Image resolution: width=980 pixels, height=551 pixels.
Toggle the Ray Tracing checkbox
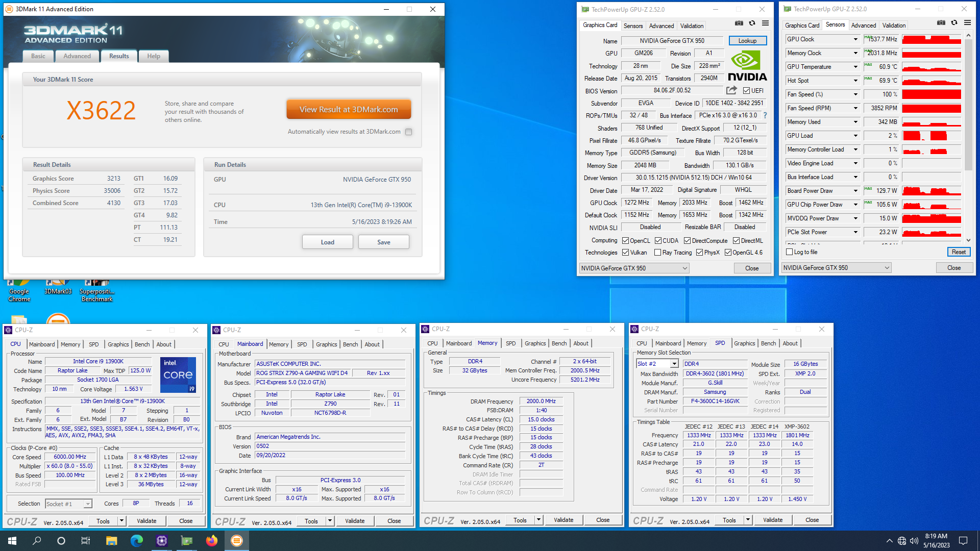tap(658, 253)
